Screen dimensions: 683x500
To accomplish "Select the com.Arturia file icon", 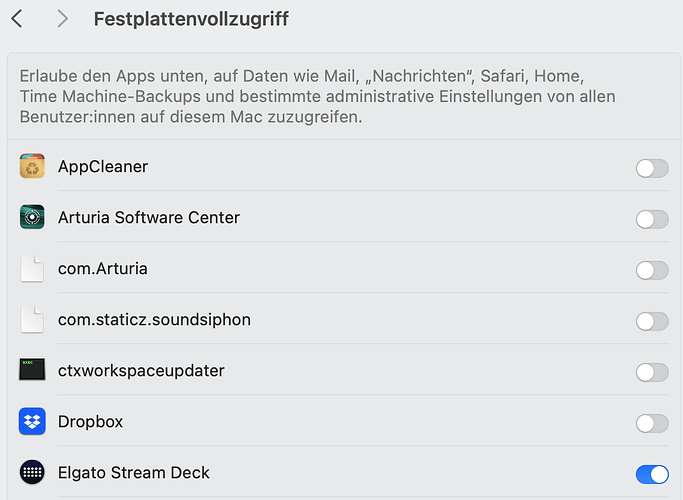I will pyautogui.click(x=32, y=268).
